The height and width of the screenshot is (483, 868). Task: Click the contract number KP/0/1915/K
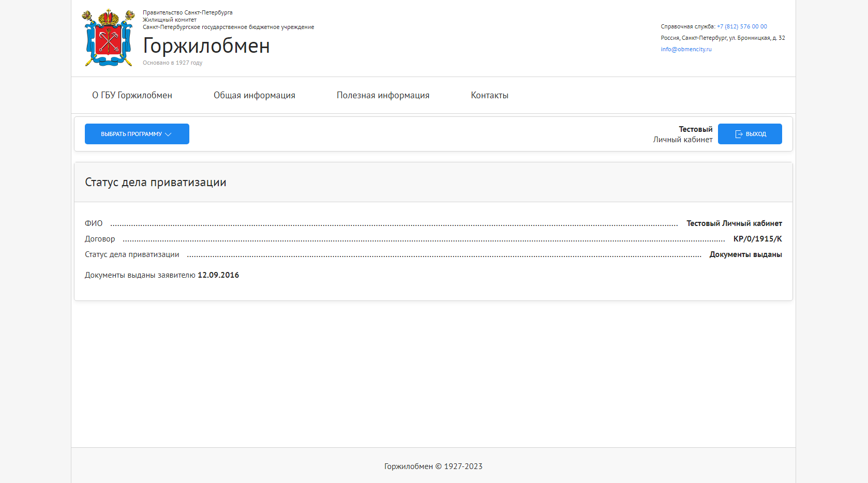coord(757,239)
